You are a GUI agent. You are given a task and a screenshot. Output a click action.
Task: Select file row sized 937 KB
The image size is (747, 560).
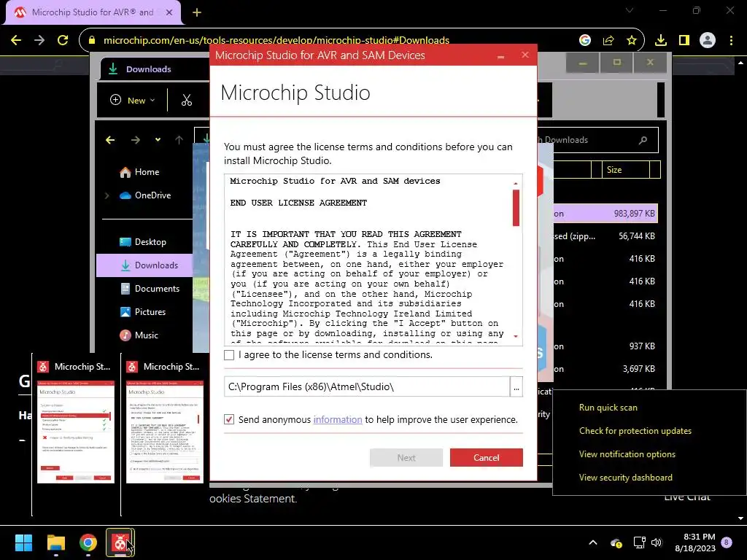click(x=605, y=346)
